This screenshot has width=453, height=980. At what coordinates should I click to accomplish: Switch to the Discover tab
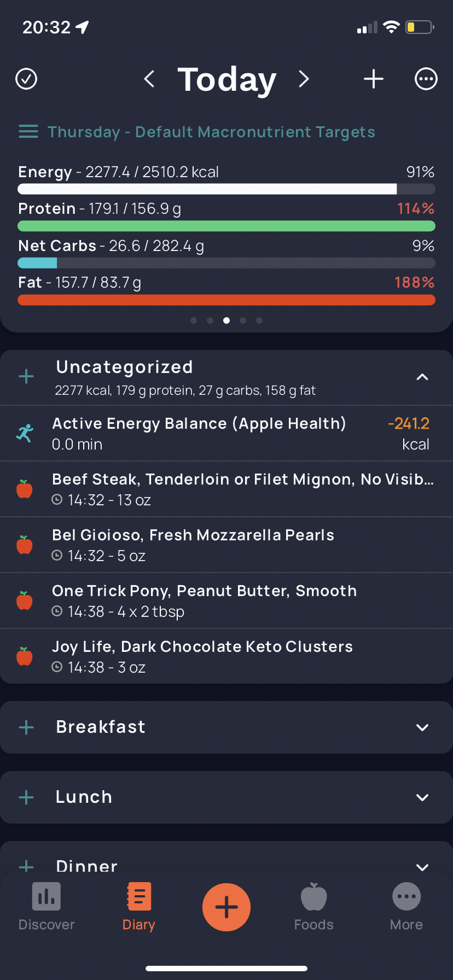pyautogui.click(x=47, y=907)
